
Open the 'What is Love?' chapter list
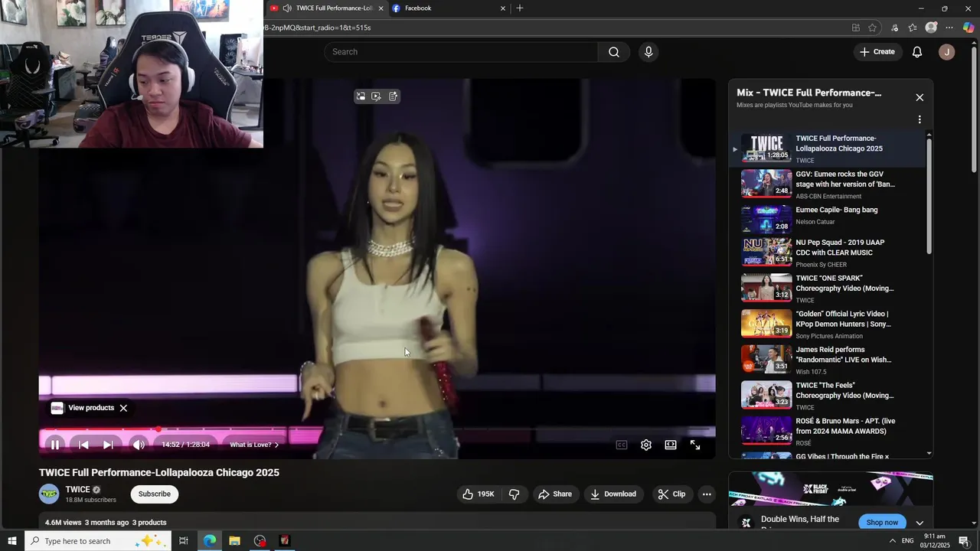tap(255, 445)
